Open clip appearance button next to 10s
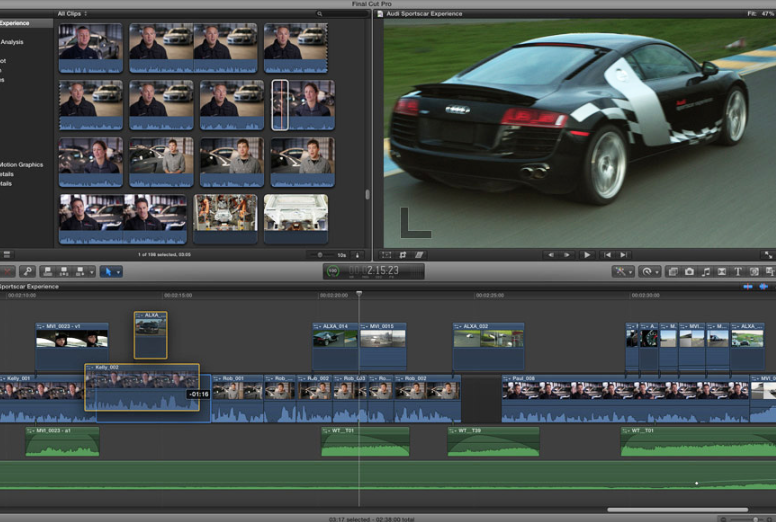 [357, 255]
